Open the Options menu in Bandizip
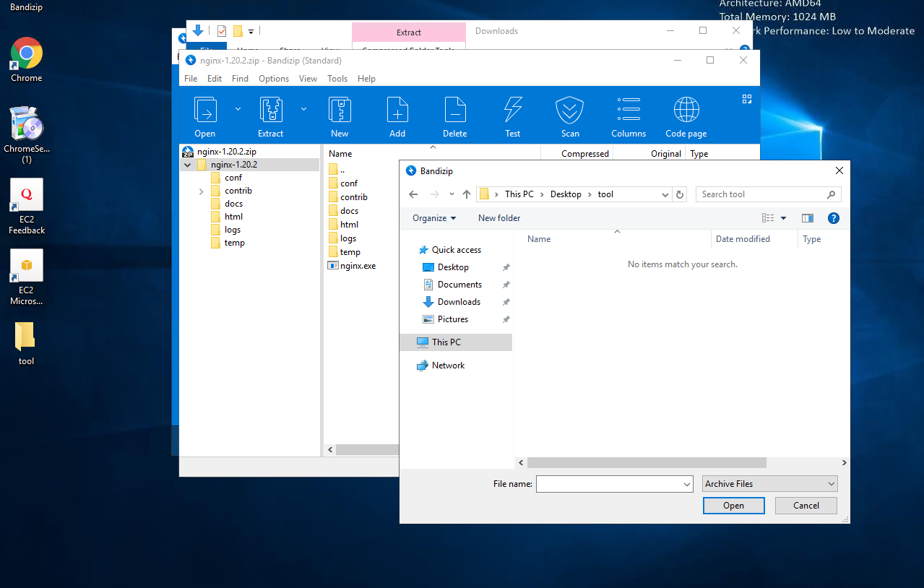924x588 pixels. click(x=274, y=79)
